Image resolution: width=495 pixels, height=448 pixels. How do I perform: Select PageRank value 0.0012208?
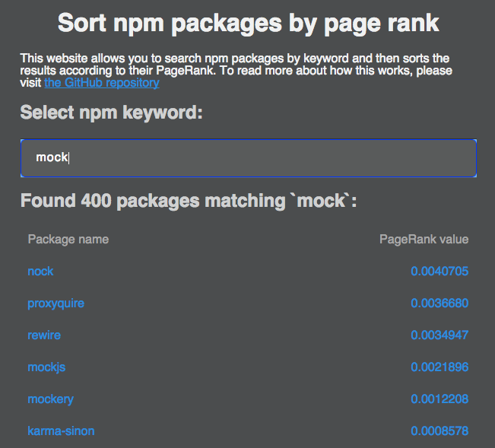click(439, 399)
